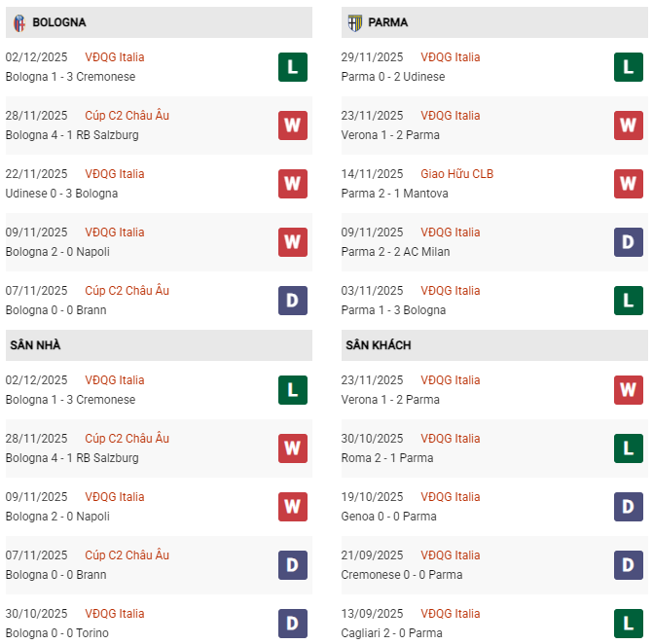The height and width of the screenshot is (644, 653).
Task: Open the VĐQG Italia link dated 13/09/2025
Action: [450, 614]
